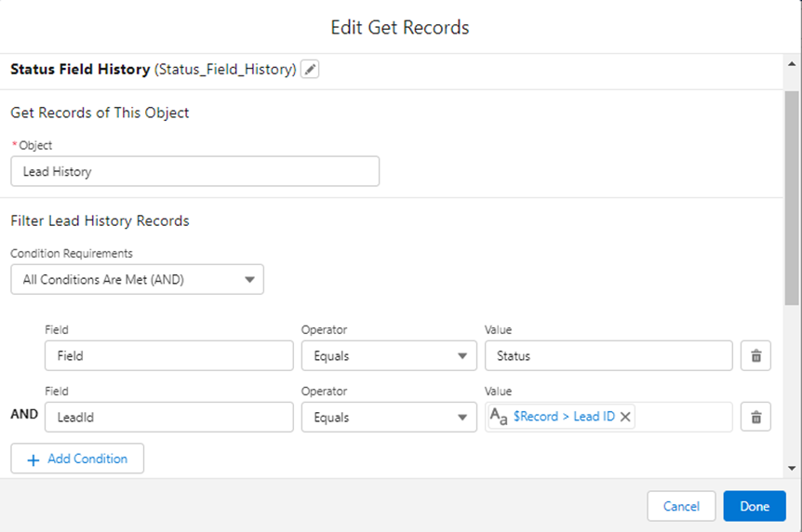Open the Equals operator dropdown for the LeadId row

click(389, 417)
